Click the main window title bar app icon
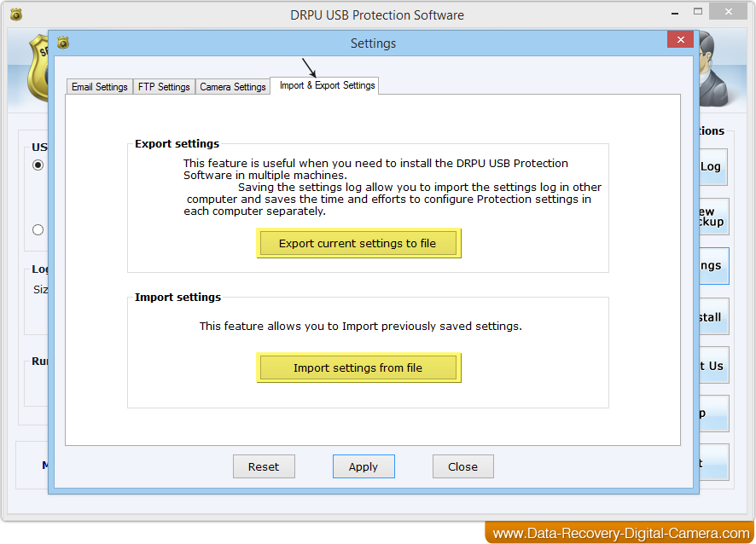Viewport: 756px width, 544px height. 16,14
